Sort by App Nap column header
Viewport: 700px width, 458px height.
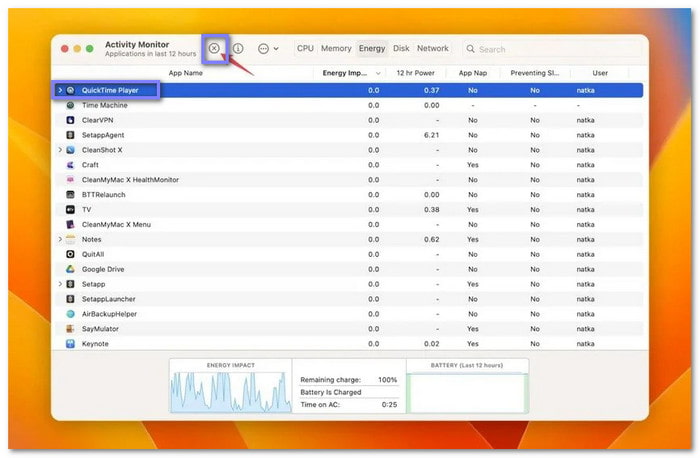pyautogui.click(x=473, y=73)
